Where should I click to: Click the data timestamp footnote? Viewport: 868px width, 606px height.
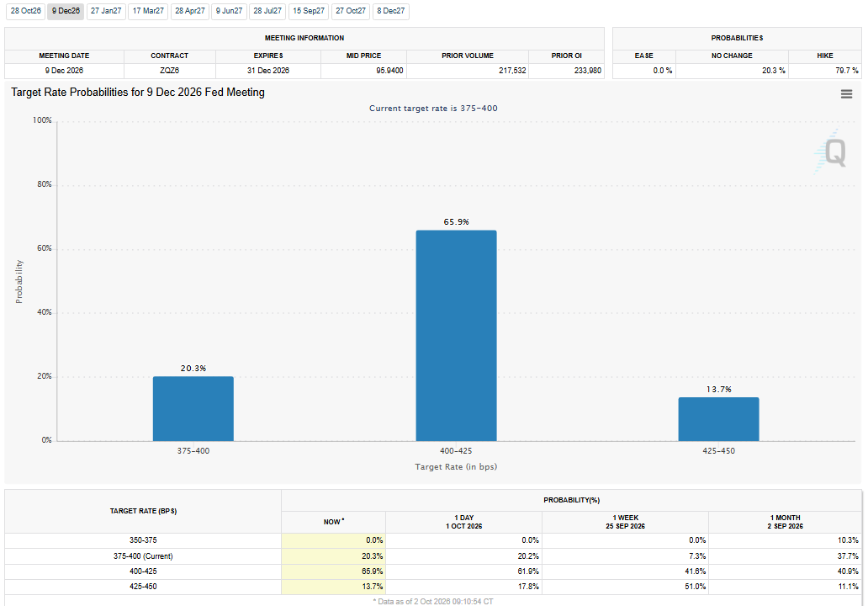pos(433,602)
